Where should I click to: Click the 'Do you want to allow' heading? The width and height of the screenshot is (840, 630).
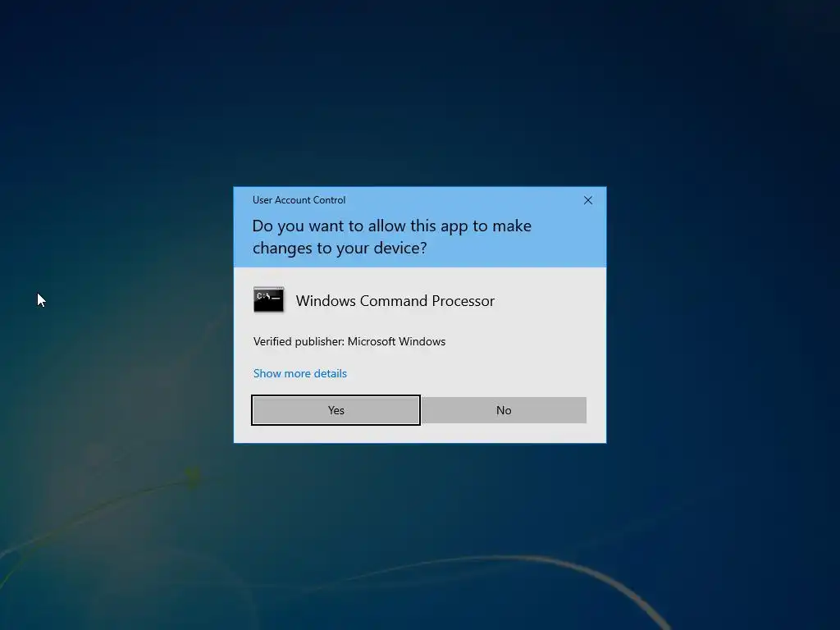click(x=391, y=237)
